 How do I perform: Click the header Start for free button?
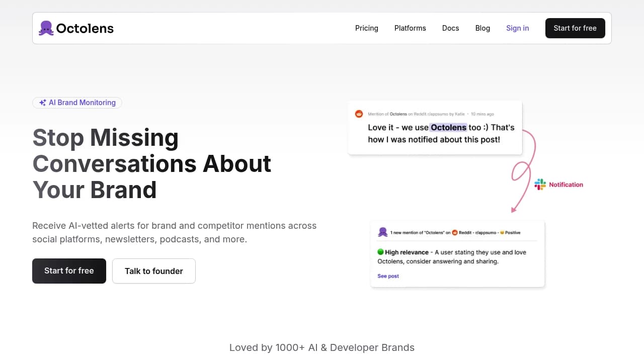pyautogui.click(x=575, y=28)
